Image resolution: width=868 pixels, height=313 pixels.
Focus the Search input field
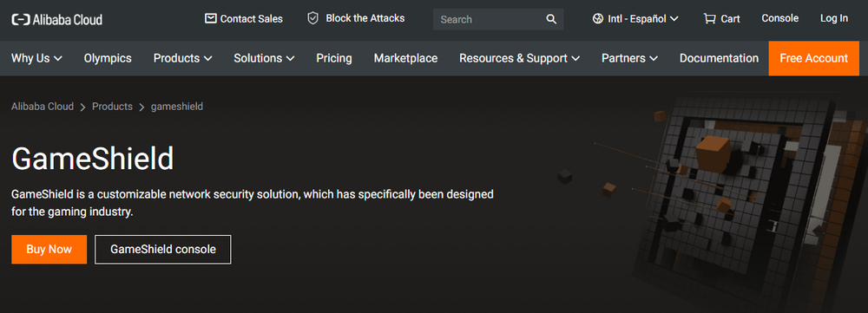click(498, 19)
